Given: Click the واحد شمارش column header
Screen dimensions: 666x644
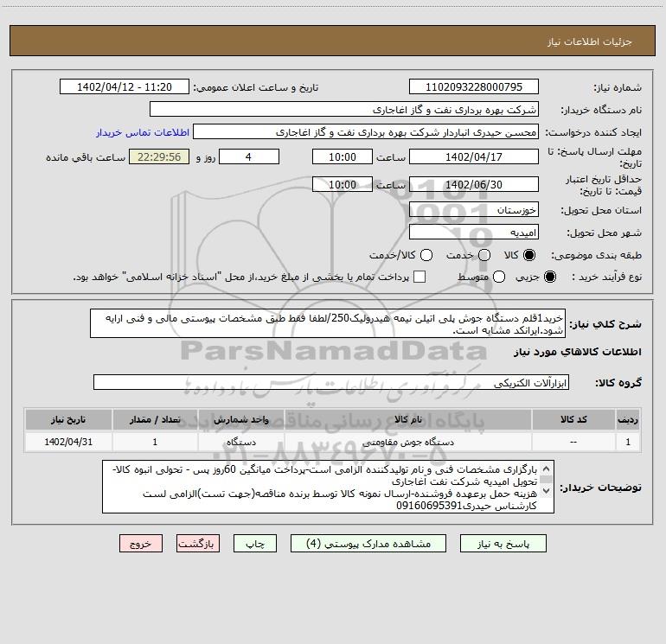Looking at the screenshot, I should click(240, 419).
